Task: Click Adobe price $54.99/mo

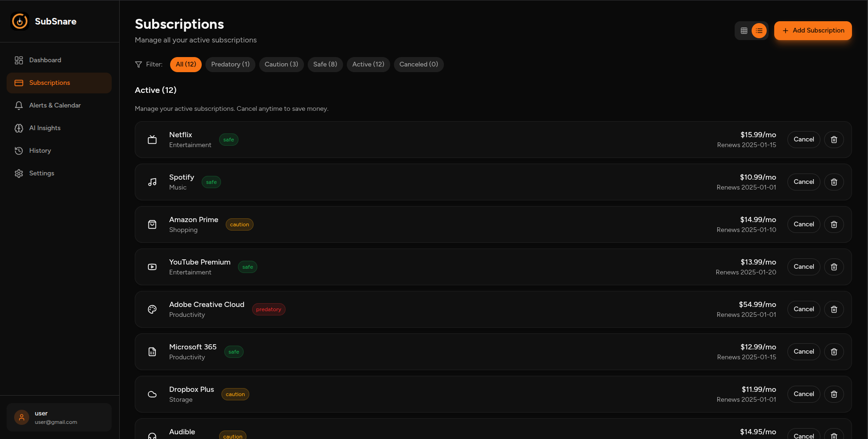Action: point(757,305)
